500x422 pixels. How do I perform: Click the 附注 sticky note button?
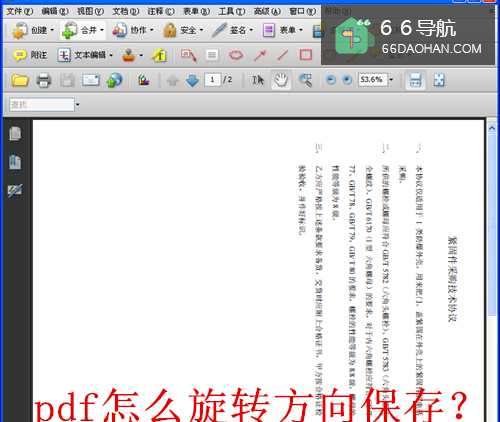coord(30,55)
